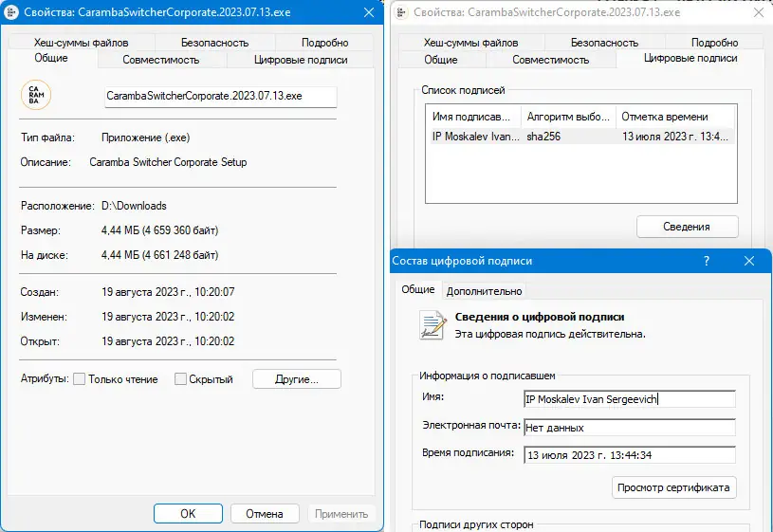Switch to 'Дополнительно' tab in signature dialog
The width and height of the screenshot is (773, 532).
pos(484,291)
